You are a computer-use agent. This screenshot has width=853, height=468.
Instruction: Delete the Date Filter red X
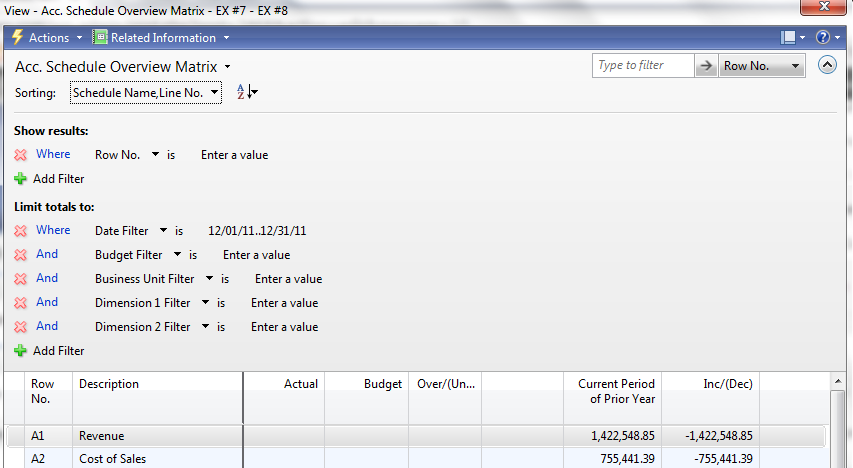click(x=20, y=231)
